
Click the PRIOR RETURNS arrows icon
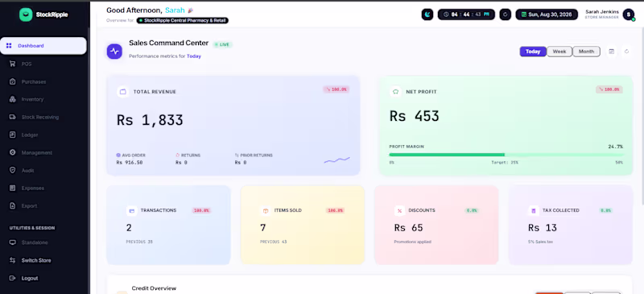(x=237, y=155)
